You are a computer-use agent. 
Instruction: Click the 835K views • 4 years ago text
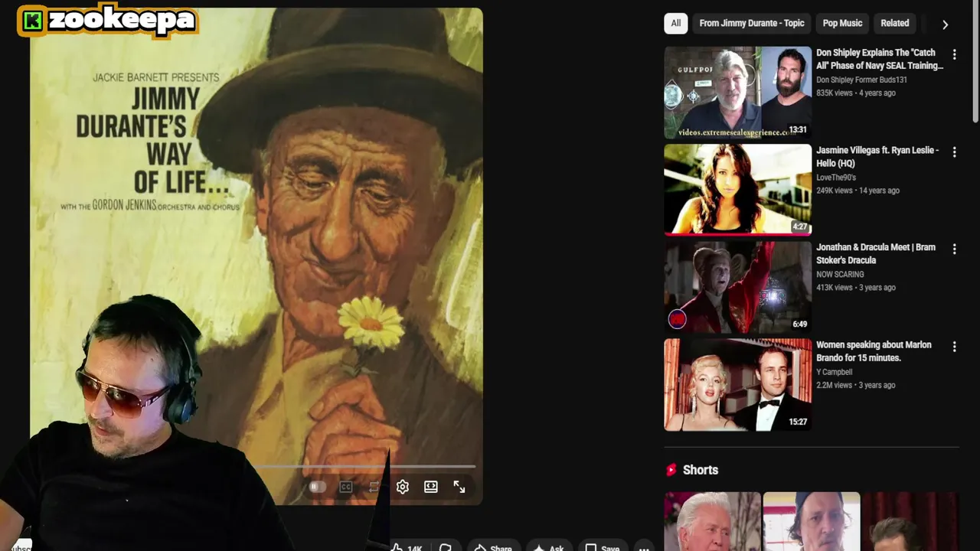855,93
